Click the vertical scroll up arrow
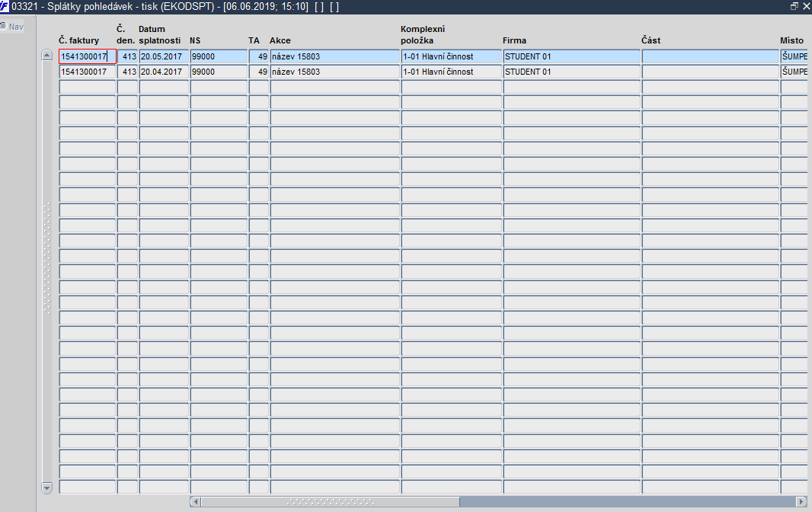This screenshot has height=512, width=812. coord(46,55)
